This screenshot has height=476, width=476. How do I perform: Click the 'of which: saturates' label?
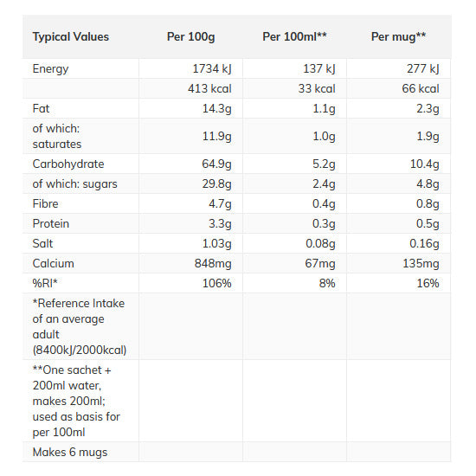click(57, 136)
